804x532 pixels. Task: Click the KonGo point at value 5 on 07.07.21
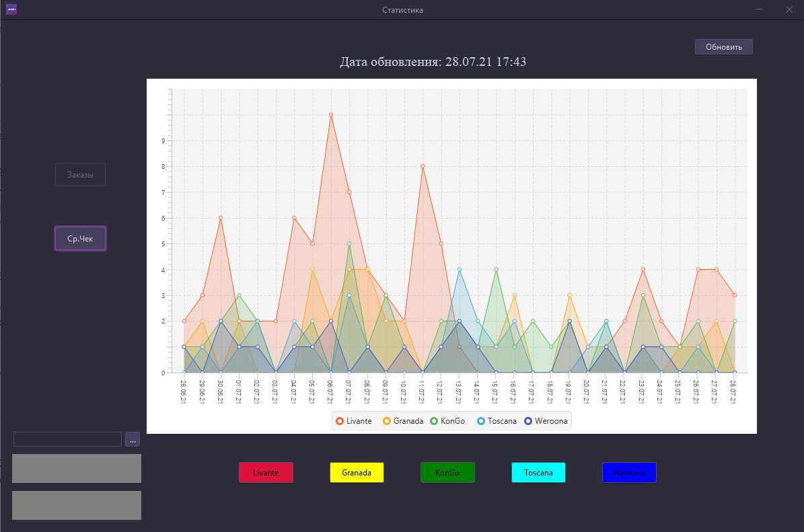(x=349, y=244)
